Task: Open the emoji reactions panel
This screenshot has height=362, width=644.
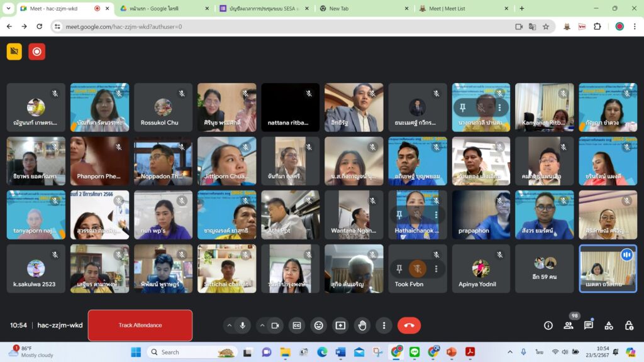Action: click(319, 326)
